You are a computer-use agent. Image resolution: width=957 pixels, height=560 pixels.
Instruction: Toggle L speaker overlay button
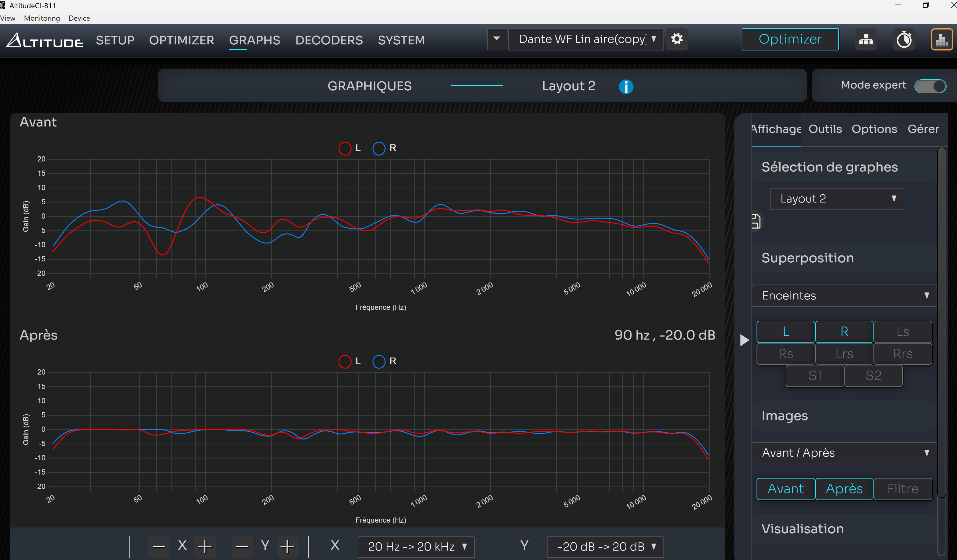786,332
